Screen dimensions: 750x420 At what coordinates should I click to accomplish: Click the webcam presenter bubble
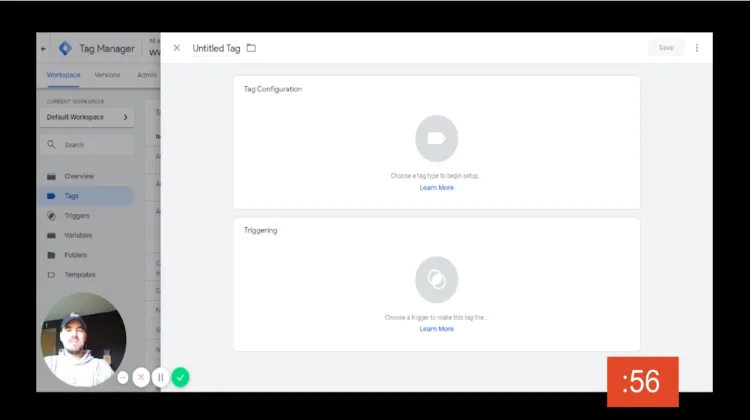point(83,340)
